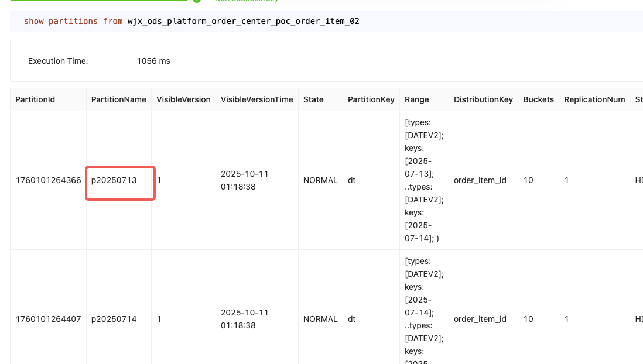The width and height of the screenshot is (643, 364).
Task: Click the Range column header
Action: [417, 99]
